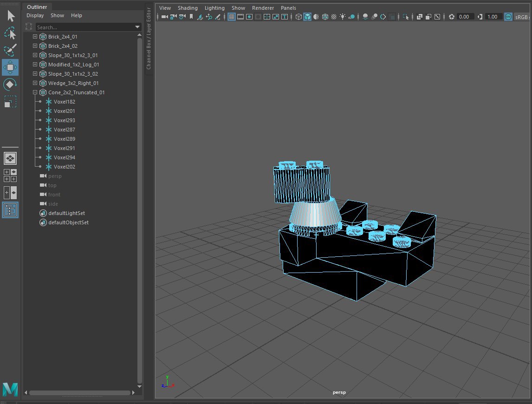Click the Grease Pencil icon
This screenshot has height=404, width=532.
[x=218, y=17]
